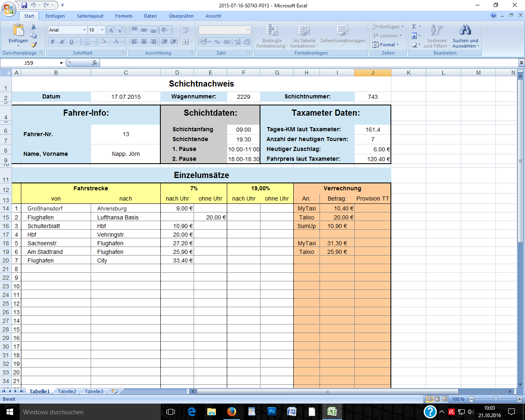Toggle align text right

pos(153,42)
